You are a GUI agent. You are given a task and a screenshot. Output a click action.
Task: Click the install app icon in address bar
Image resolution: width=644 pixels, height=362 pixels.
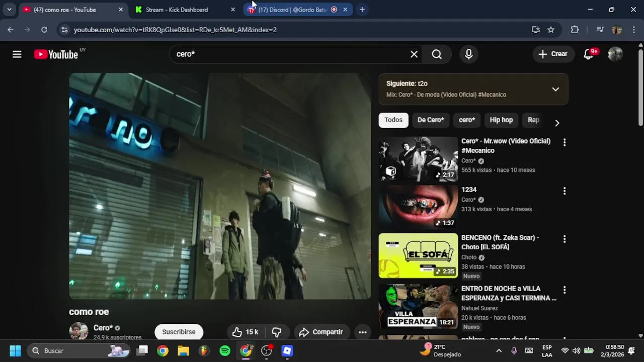click(536, 30)
